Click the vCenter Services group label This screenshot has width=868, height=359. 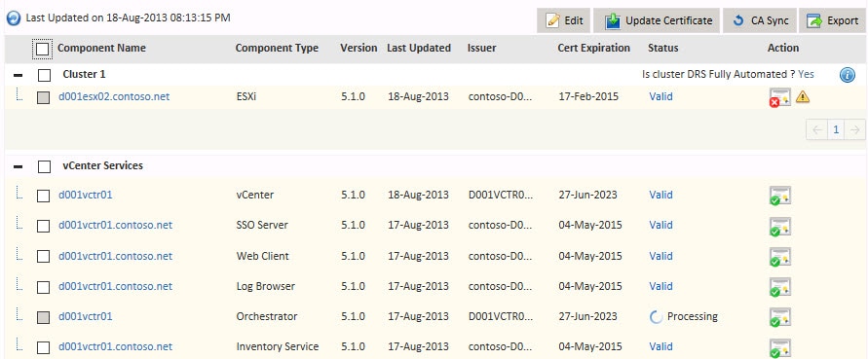[103, 165]
